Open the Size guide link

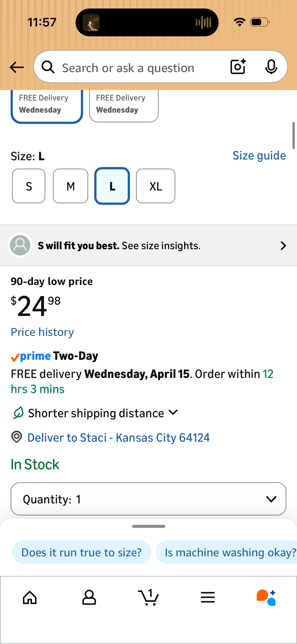[259, 155]
